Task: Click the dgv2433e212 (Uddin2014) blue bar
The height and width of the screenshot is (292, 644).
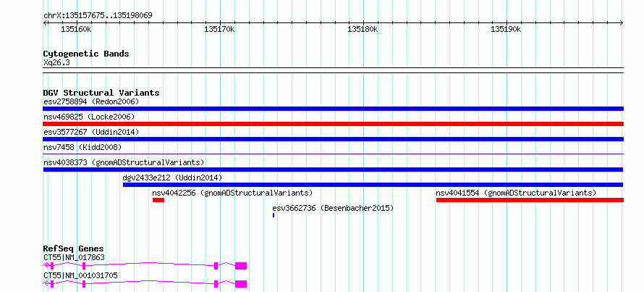Action: point(373,185)
